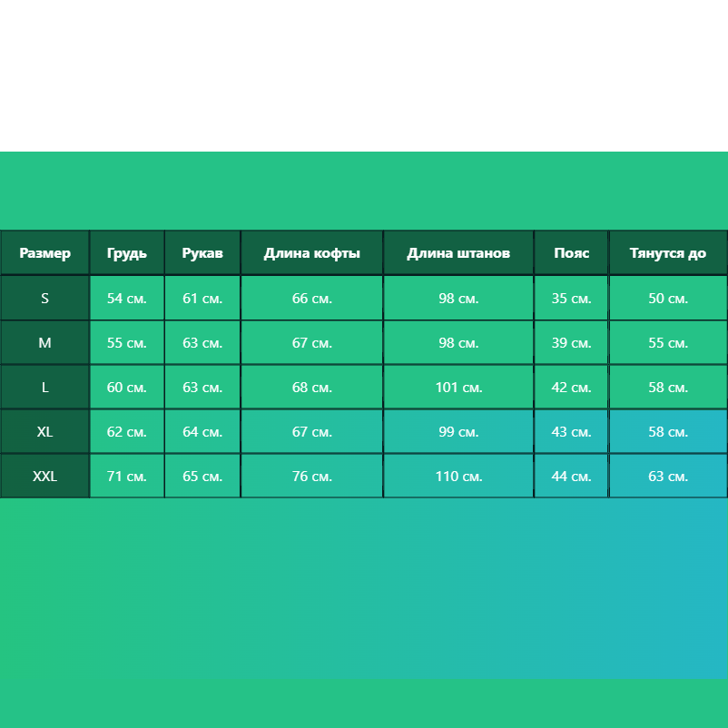Click the Тянутся до header
Screen dimensions: 728x728
pos(668,253)
